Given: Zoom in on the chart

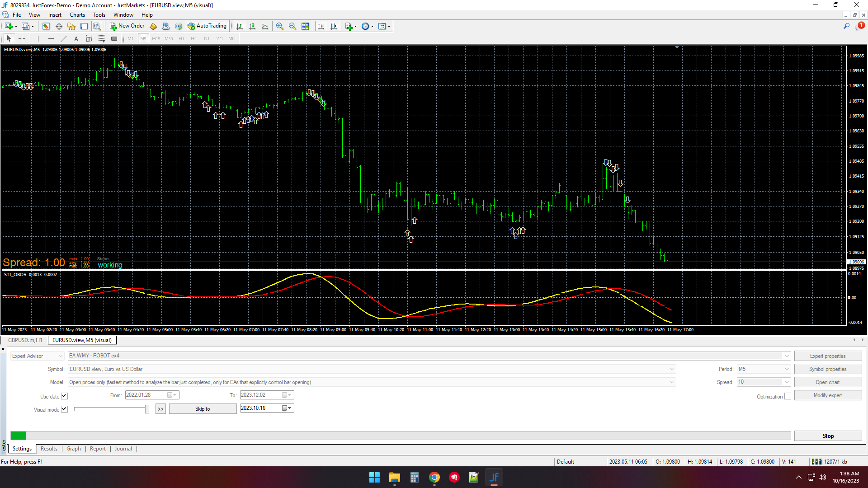Looking at the screenshot, I should point(280,26).
